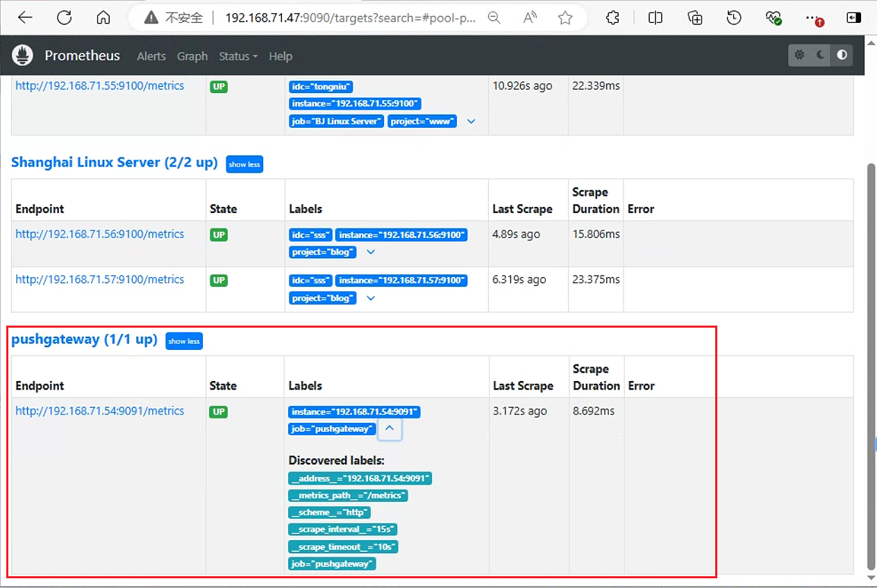
Task: Open endpoint http://192.168.71.54:9091/metrics
Action: (100, 411)
